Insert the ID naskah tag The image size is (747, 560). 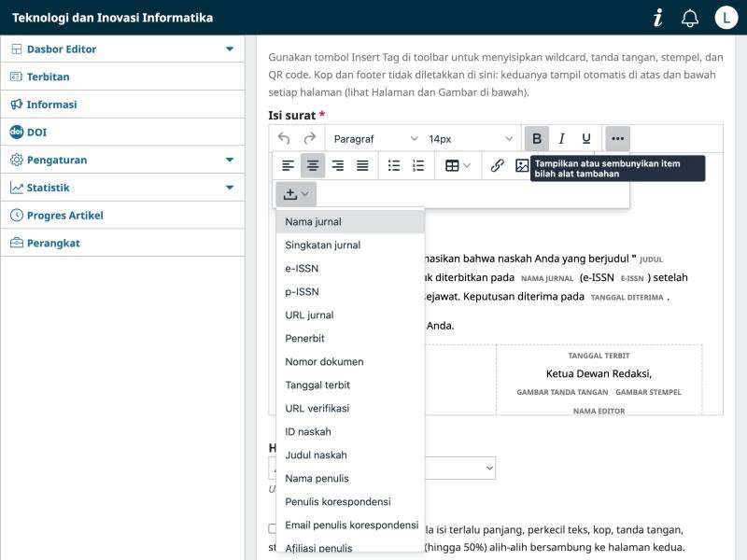tap(350, 432)
